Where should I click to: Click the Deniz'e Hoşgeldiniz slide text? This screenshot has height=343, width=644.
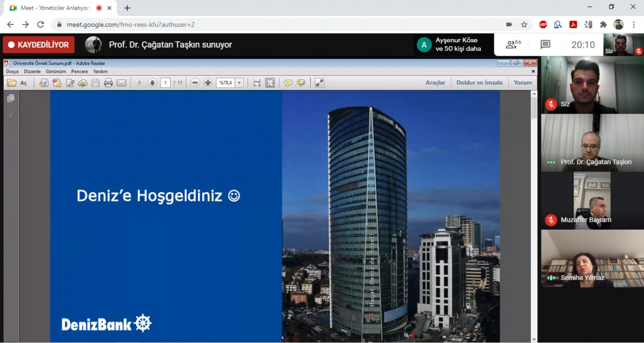(x=158, y=196)
